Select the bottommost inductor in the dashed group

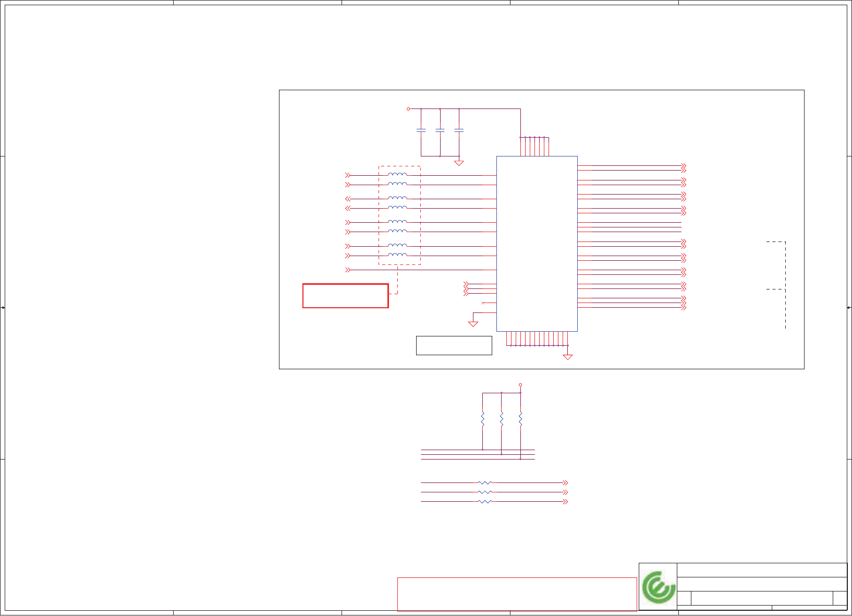coord(397,255)
